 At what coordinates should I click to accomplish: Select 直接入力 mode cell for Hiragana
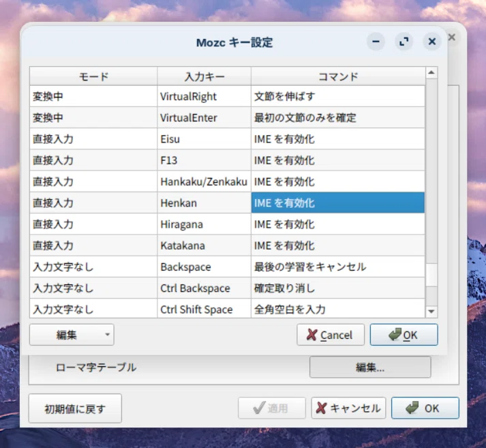tap(93, 224)
